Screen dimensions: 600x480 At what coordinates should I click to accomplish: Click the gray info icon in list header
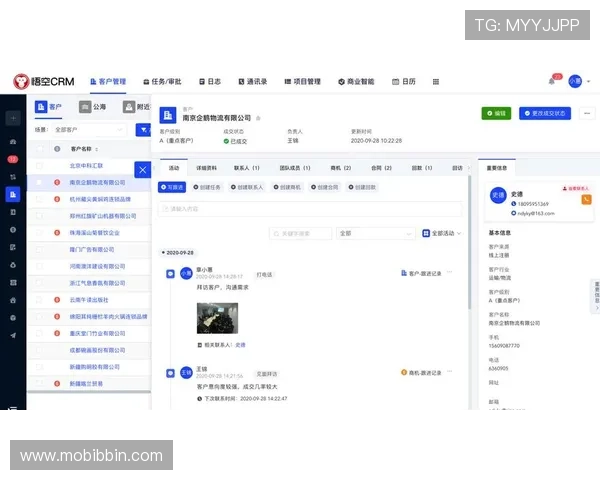point(57,149)
